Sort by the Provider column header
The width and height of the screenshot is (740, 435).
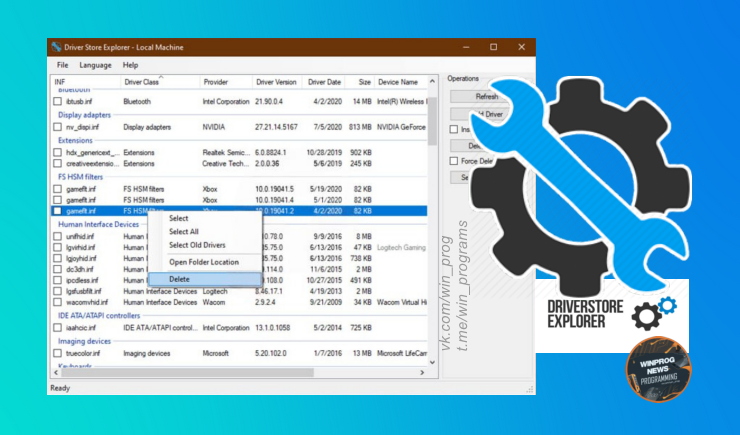point(226,82)
